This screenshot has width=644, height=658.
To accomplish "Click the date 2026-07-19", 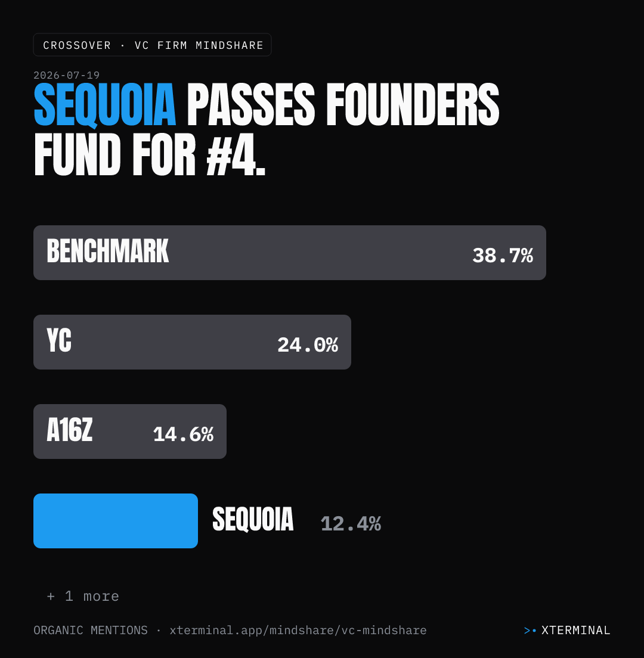I will (67, 75).
